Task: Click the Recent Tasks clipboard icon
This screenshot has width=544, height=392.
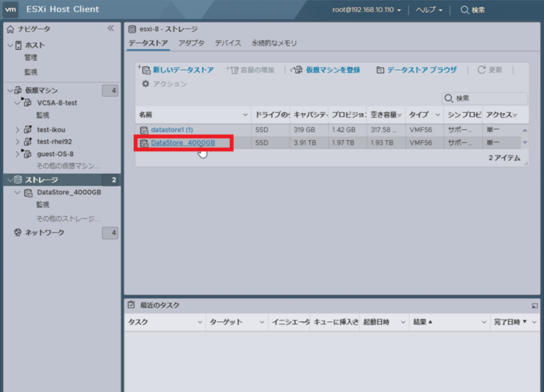Action: (131, 305)
